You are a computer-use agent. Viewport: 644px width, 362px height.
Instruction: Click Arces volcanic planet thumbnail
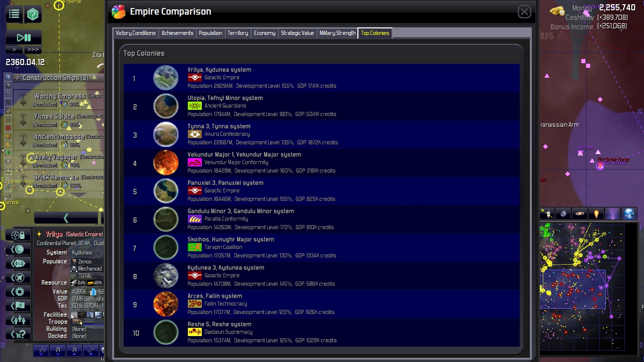(x=166, y=304)
